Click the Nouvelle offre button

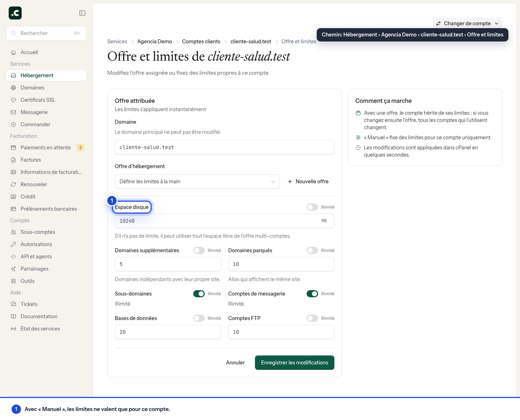click(308, 181)
